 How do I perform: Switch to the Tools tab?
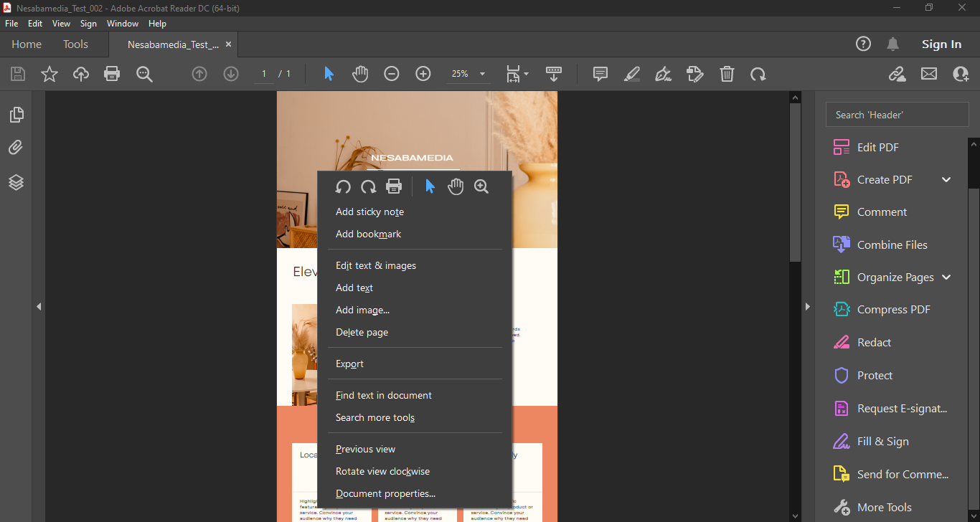pyautogui.click(x=75, y=44)
